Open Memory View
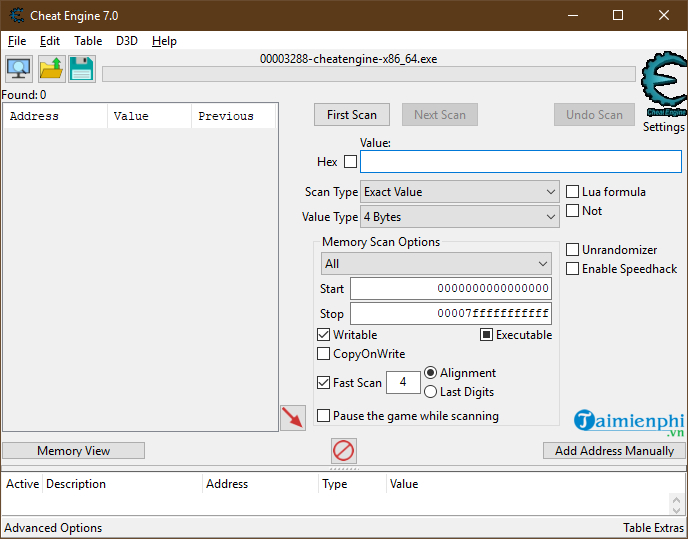 73,451
